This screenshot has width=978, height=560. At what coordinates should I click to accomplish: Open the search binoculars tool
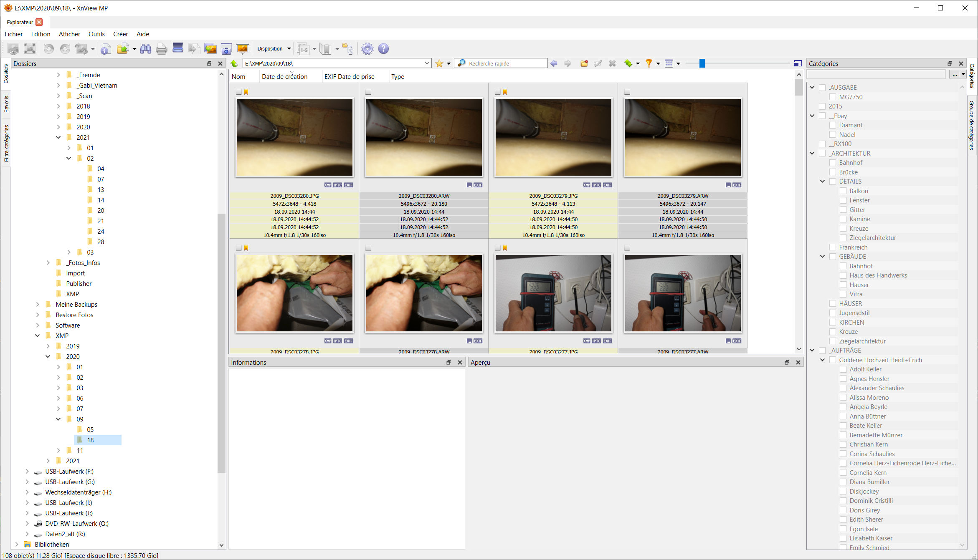pyautogui.click(x=145, y=49)
